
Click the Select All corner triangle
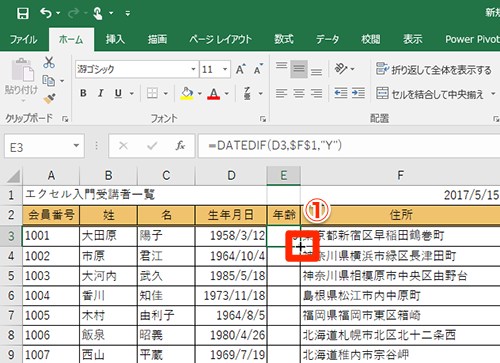coord(13,176)
